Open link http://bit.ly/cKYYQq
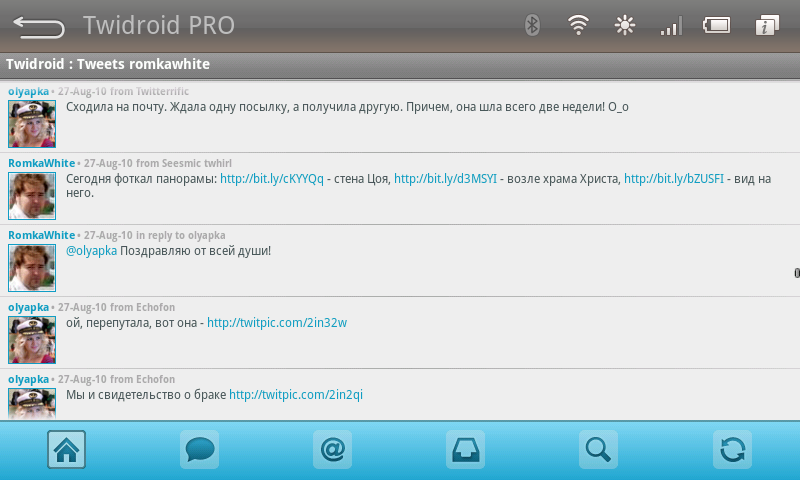 coord(271,179)
